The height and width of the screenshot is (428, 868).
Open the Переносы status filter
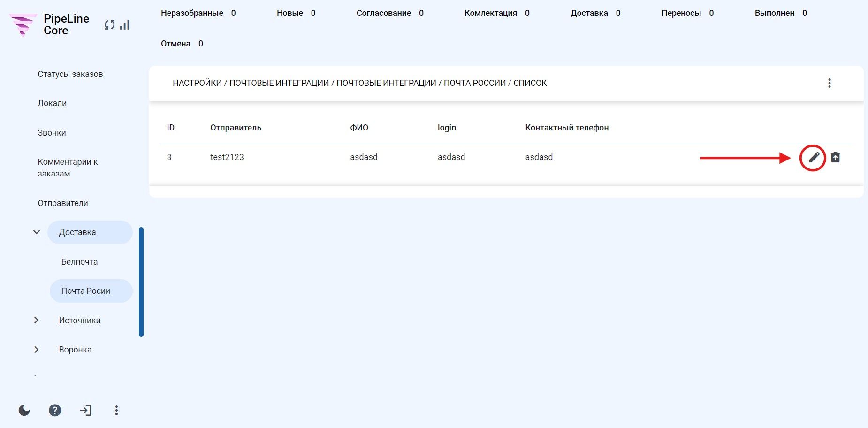point(687,13)
